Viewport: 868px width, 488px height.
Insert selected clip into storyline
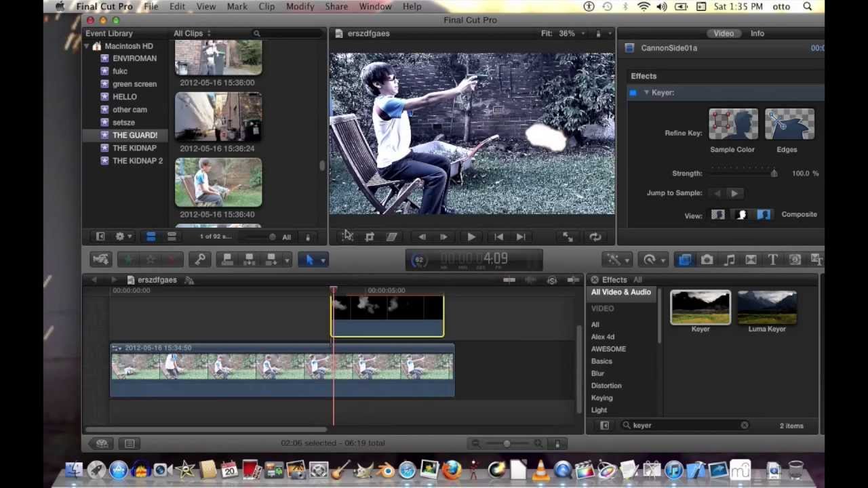point(249,260)
